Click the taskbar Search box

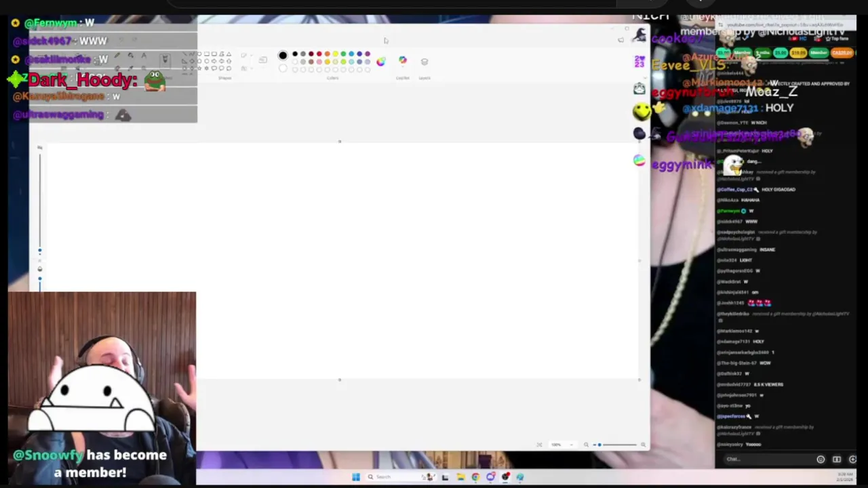coord(400,477)
